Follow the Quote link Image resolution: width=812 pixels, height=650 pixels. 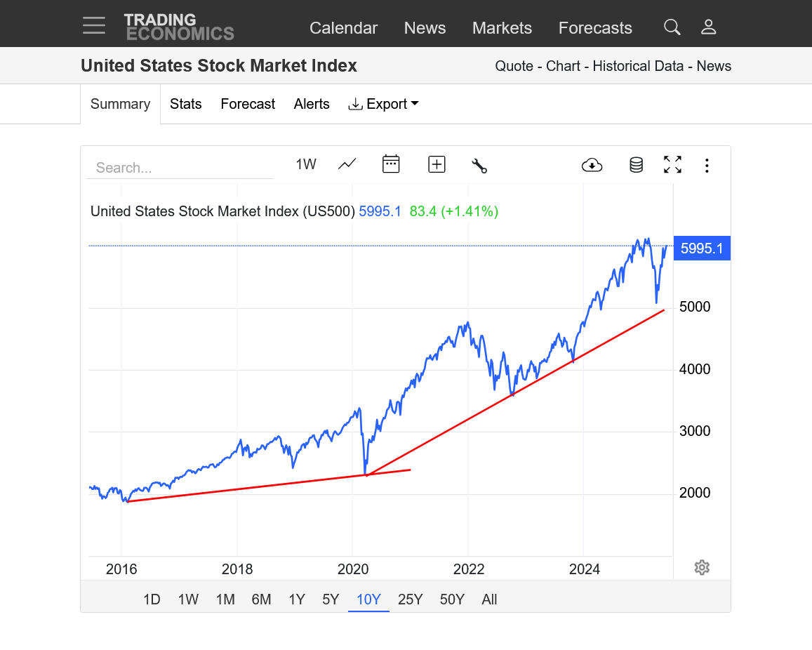pos(514,66)
